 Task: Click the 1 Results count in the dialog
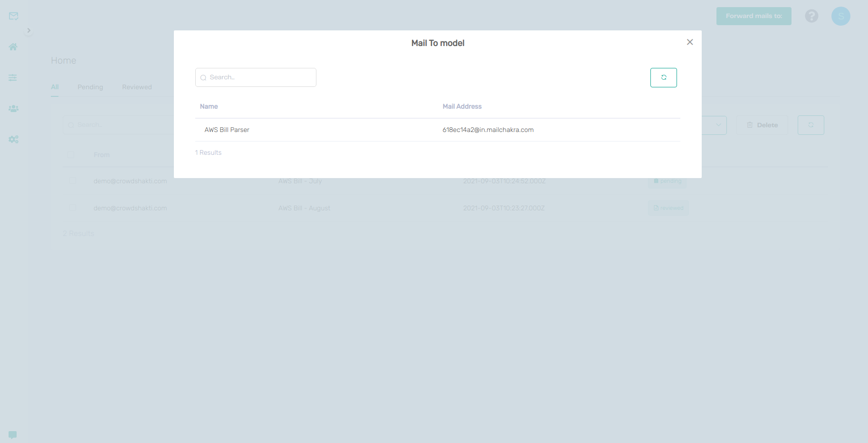tap(208, 152)
